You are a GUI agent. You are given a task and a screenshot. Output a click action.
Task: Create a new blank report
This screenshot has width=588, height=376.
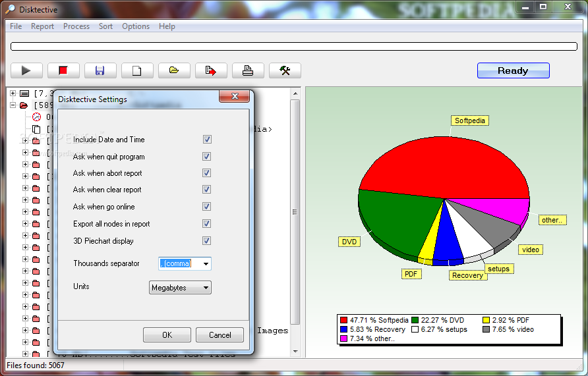[137, 70]
